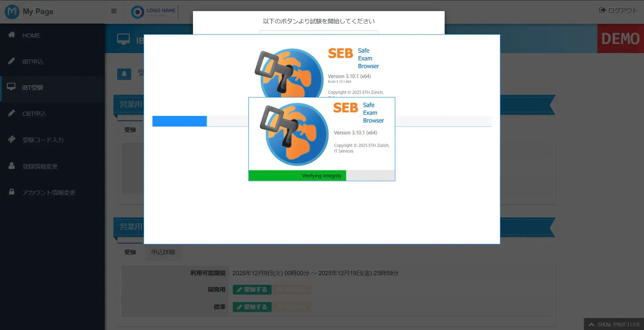Switch to the 申込詳細 tab
Screen dimensions: 644x330
click(x=163, y=253)
